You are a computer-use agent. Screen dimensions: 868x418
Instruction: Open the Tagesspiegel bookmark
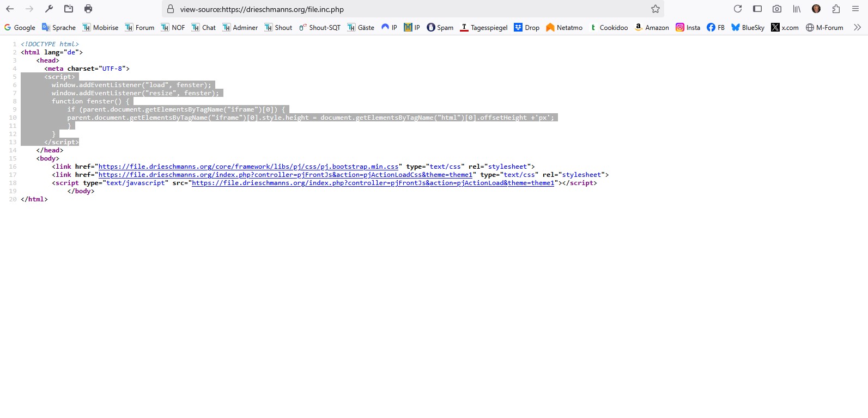pos(484,27)
